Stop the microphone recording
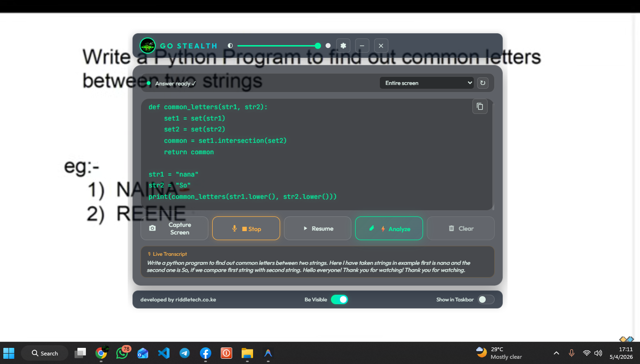This screenshot has width=640, height=364. [246, 228]
